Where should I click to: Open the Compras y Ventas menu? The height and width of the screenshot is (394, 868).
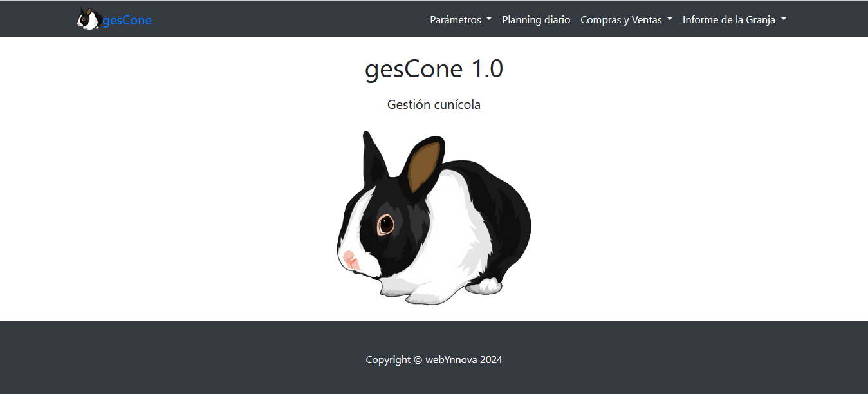(621, 20)
